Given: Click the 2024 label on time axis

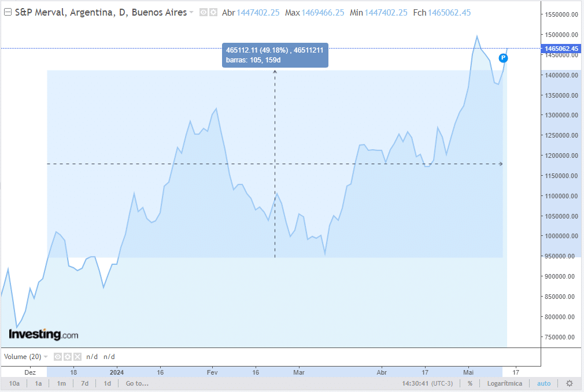Looking at the screenshot, I should [x=117, y=372].
